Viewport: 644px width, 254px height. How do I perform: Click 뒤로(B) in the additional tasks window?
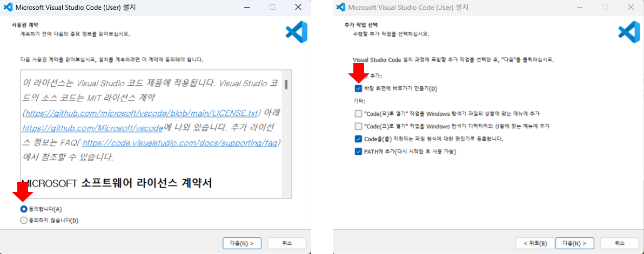(x=535, y=243)
